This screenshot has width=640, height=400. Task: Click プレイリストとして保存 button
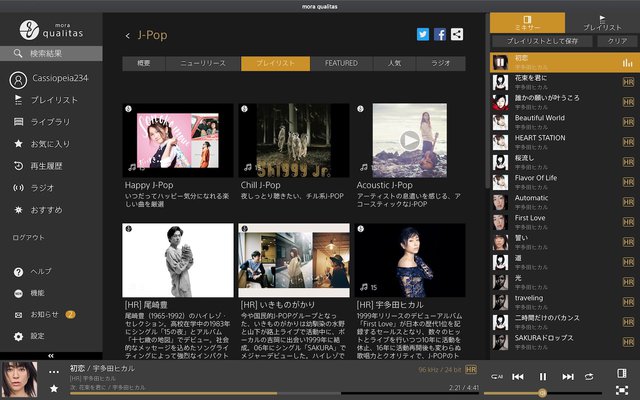click(x=544, y=41)
